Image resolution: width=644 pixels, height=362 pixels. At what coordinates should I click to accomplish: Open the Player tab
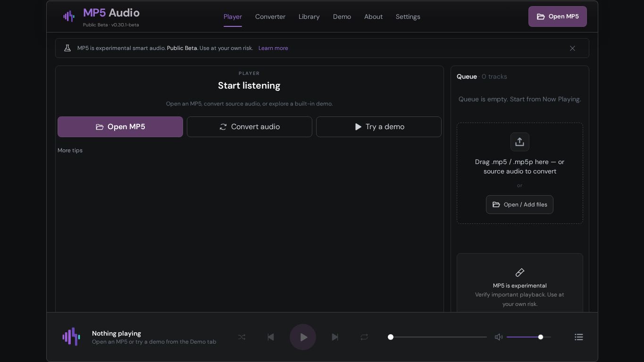click(x=233, y=16)
